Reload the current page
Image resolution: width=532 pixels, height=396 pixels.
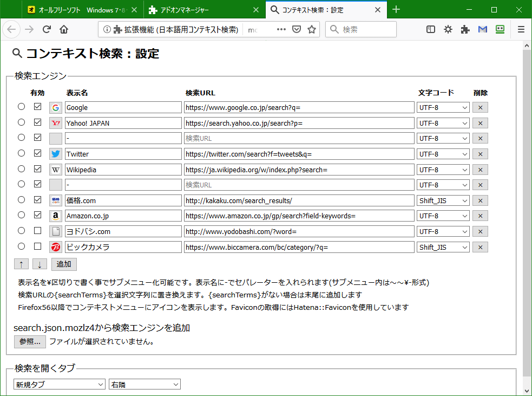point(47,30)
